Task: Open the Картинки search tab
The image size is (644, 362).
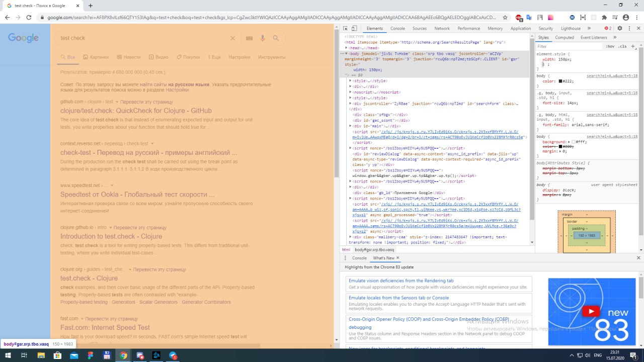Action: click(96, 57)
